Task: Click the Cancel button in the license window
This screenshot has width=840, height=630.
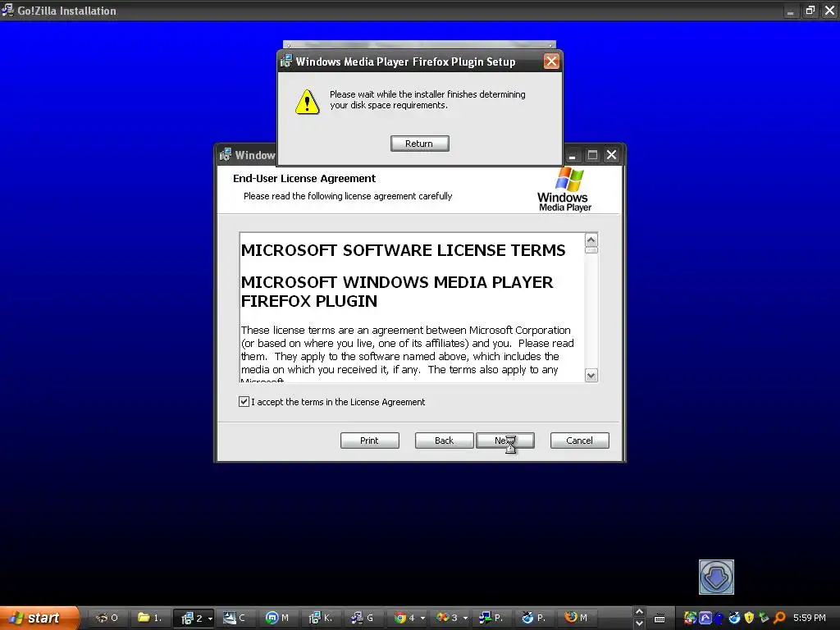Action: pos(580,441)
